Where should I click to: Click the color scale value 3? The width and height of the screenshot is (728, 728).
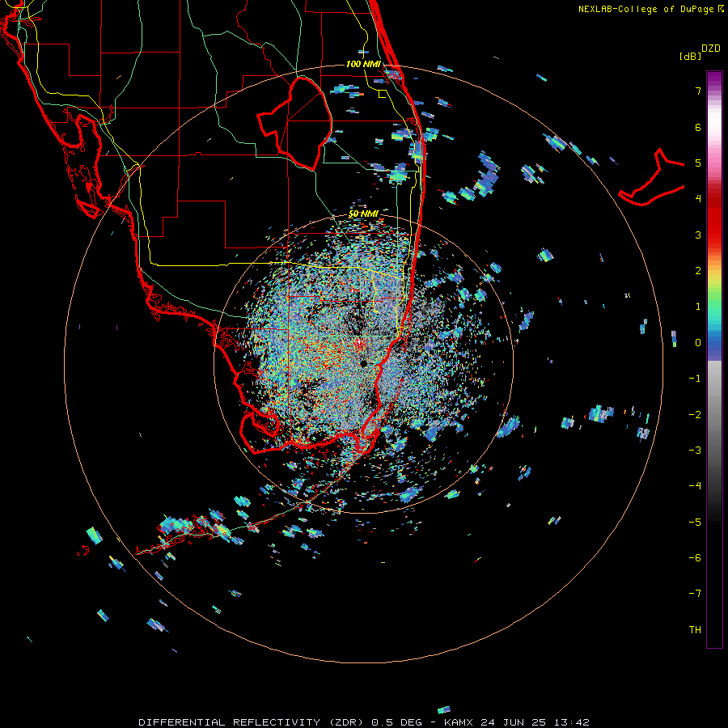pos(698,235)
